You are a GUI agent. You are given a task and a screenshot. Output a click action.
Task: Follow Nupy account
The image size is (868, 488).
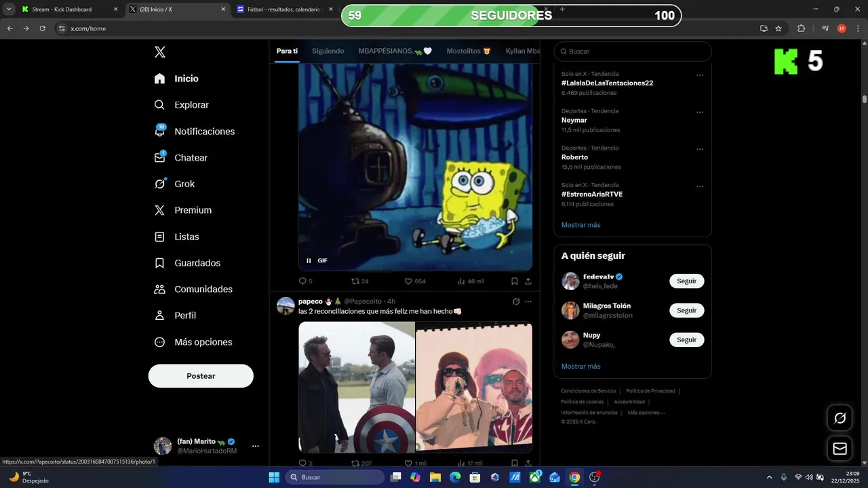click(686, 340)
